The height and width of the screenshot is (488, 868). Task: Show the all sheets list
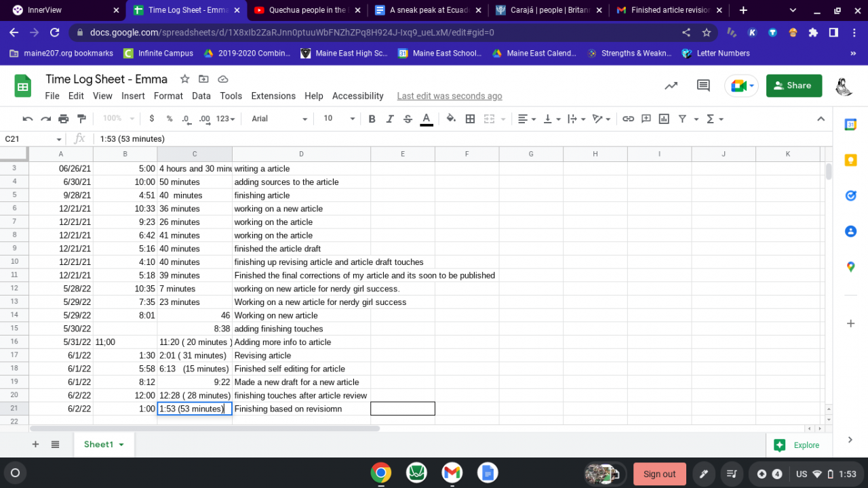point(56,445)
